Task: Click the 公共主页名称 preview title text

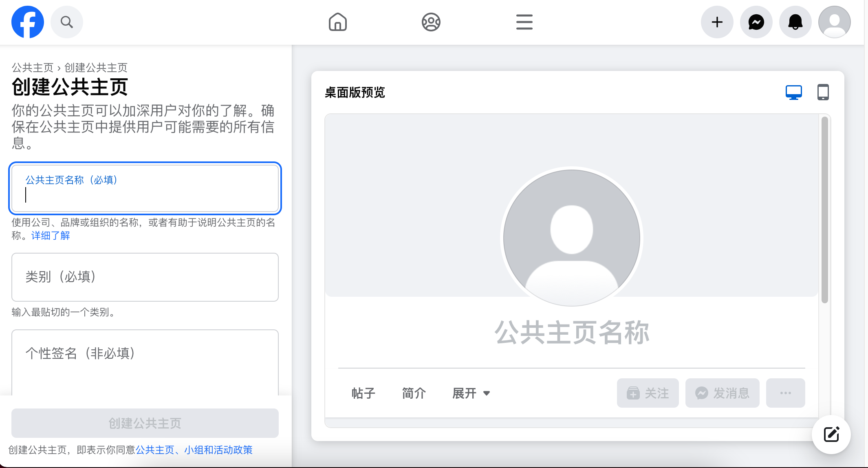Action: [x=572, y=333]
